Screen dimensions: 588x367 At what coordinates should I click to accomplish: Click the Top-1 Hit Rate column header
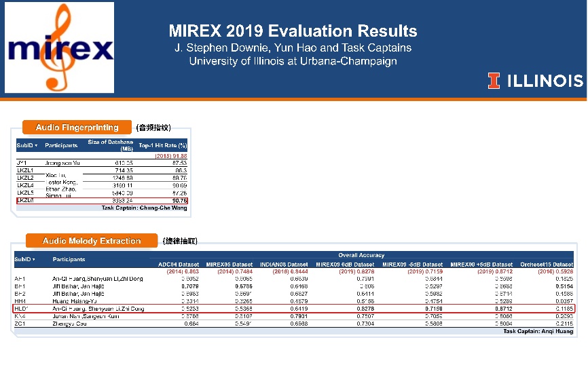(162, 145)
